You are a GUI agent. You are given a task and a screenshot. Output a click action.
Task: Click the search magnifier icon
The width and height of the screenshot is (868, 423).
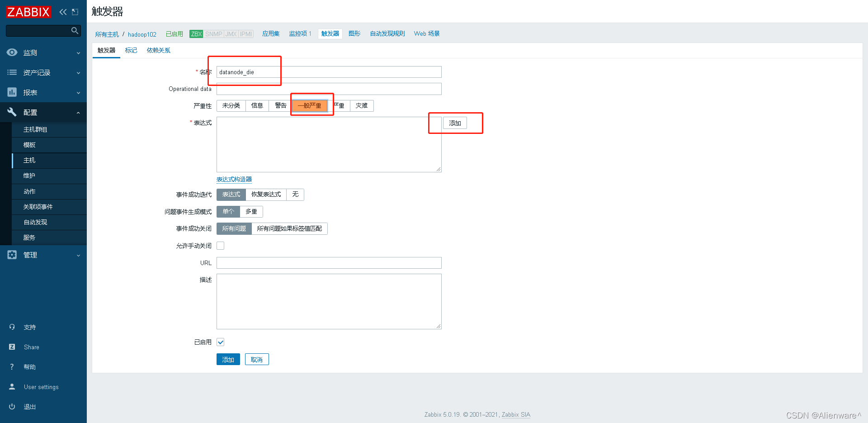coord(75,30)
